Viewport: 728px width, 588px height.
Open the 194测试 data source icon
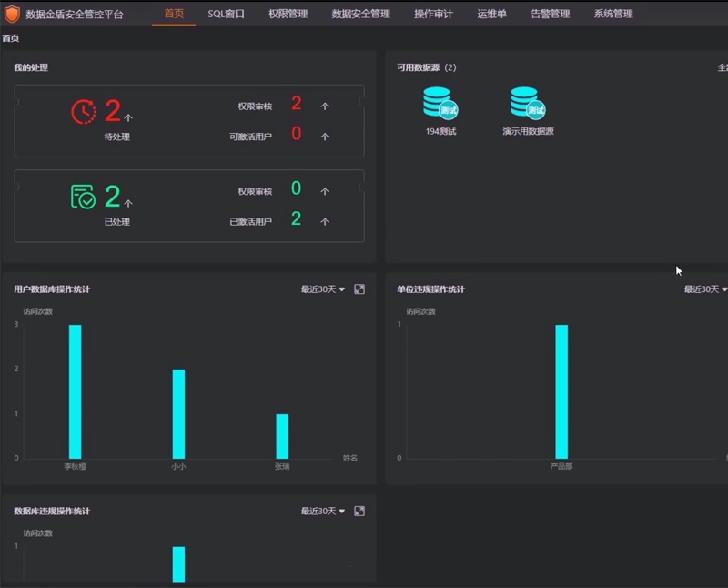click(x=440, y=103)
